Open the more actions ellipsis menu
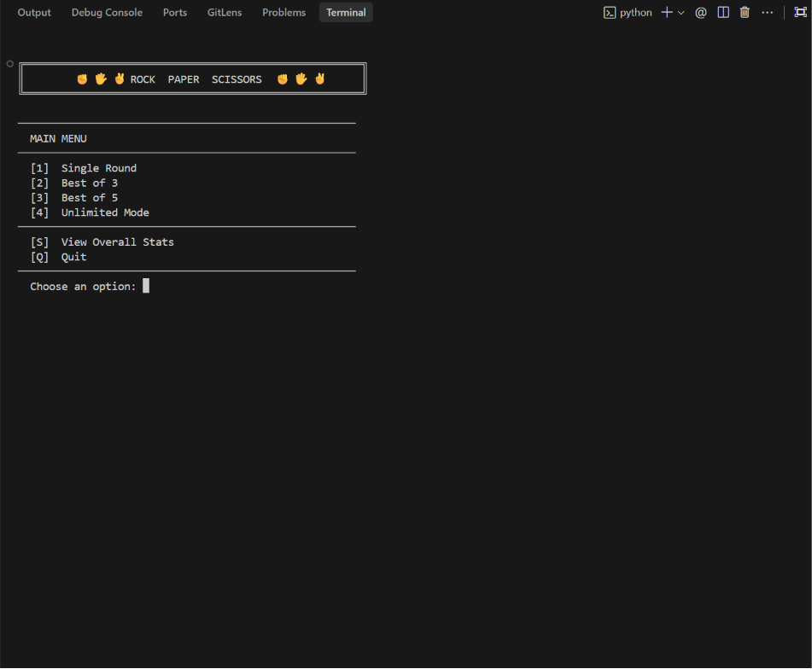Viewport: 812px width, 669px height. click(768, 13)
